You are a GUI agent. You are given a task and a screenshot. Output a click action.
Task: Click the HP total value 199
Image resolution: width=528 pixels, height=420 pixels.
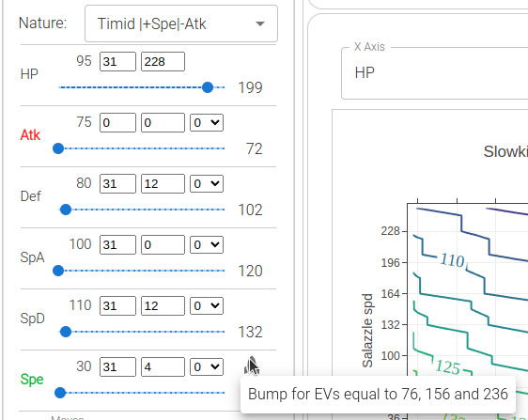[x=250, y=88]
